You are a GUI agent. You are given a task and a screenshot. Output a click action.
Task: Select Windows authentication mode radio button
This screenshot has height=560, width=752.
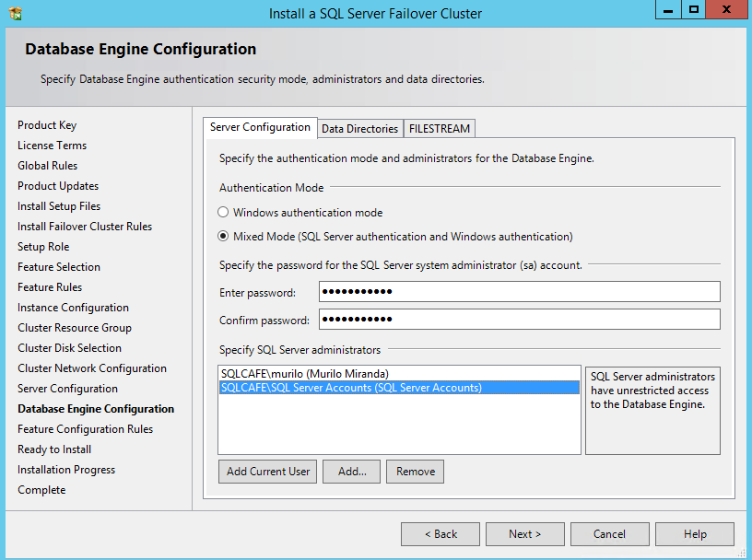pyautogui.click(x=223, y=213)
